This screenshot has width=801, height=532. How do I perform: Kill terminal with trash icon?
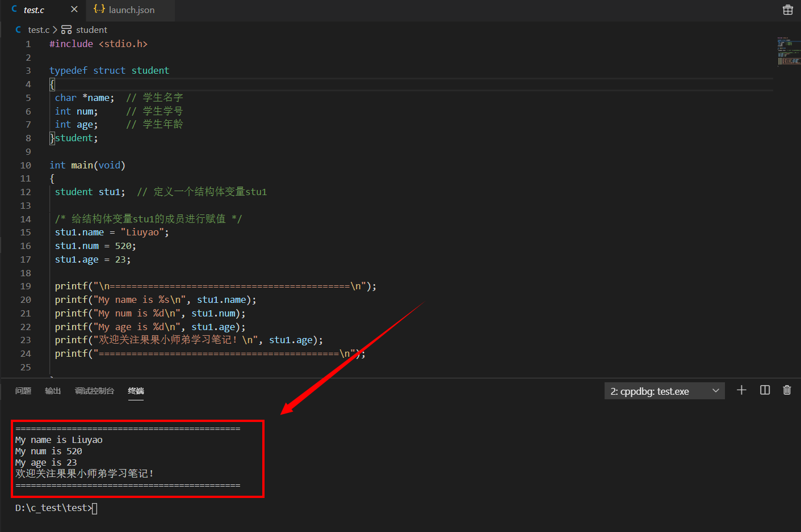tap(787, 390)
